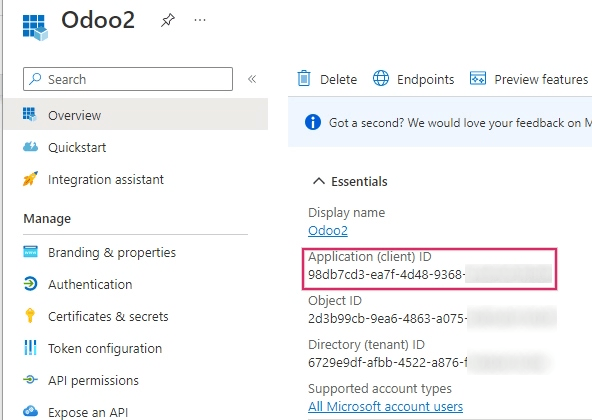Open Endpoints from the toolbar
Image resolution: width=592 pixels, height=420 pixels.
pos(426,79)
